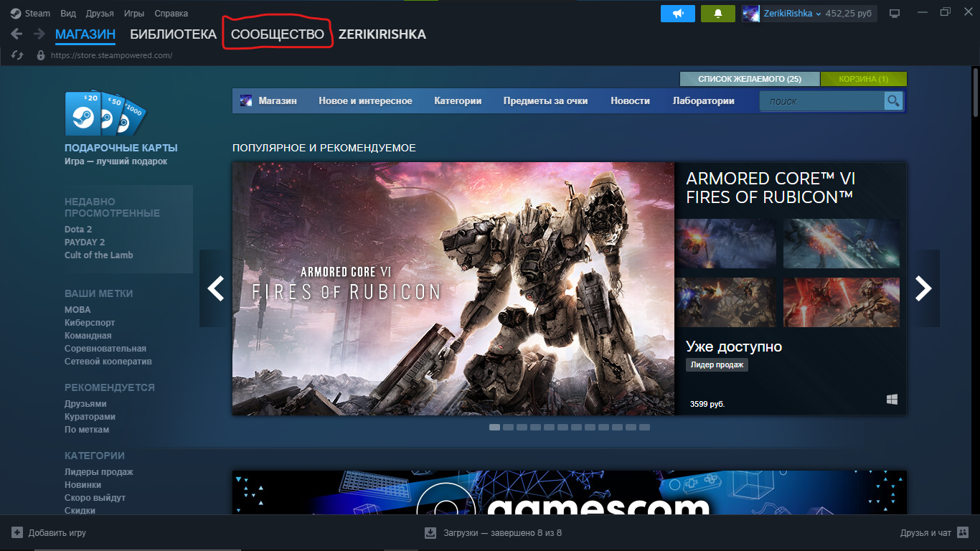Open recently viewed Dota 2

[x=78, y=230]
